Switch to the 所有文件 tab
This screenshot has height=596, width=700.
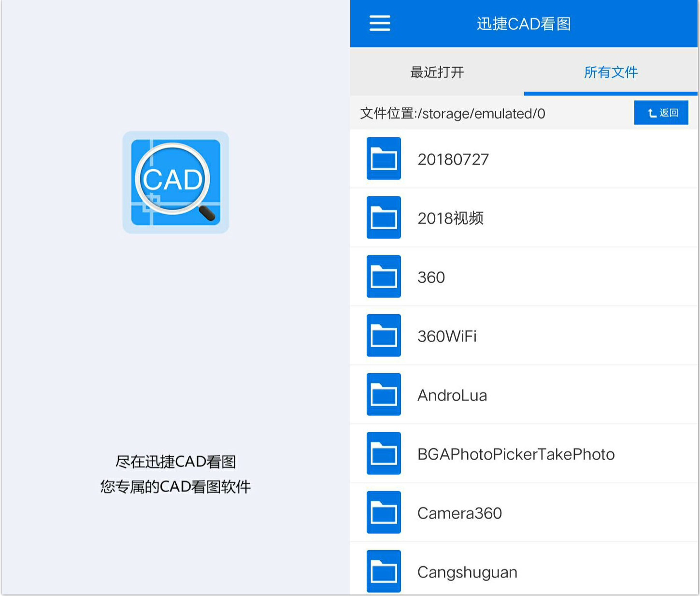(x=611, y=72)
